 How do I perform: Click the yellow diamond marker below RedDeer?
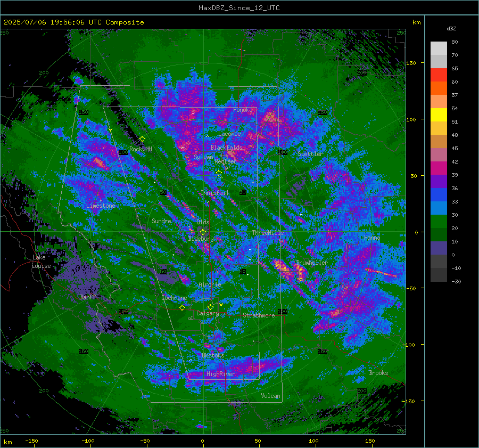pos(219,173)
